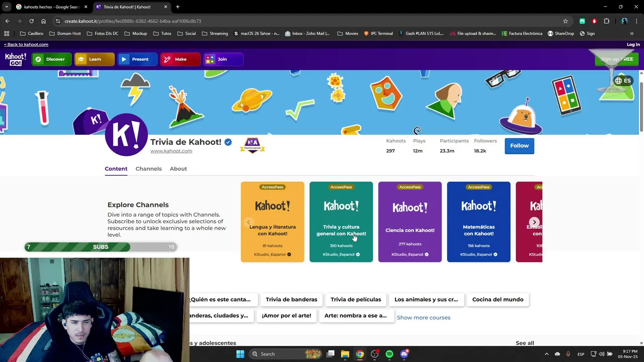The height and width of the screenshot is (362, 644).
Task: Click the Log in link
Action: click(633, 44)
